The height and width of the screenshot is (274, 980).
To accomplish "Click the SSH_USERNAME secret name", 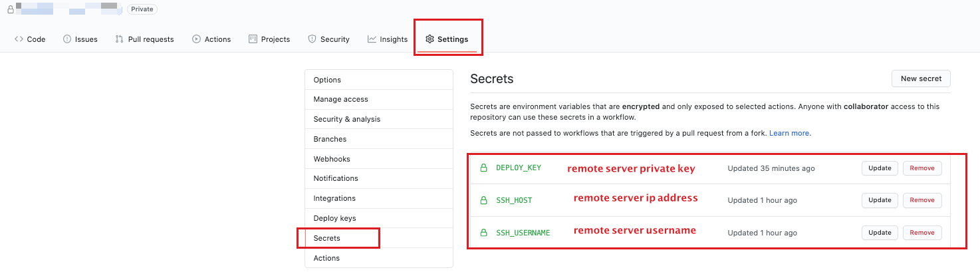I will click(x=523, y=233).
